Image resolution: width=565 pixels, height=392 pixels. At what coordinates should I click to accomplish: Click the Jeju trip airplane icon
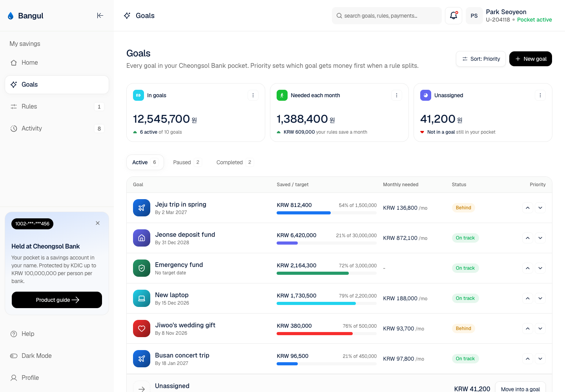coord(142,208)
